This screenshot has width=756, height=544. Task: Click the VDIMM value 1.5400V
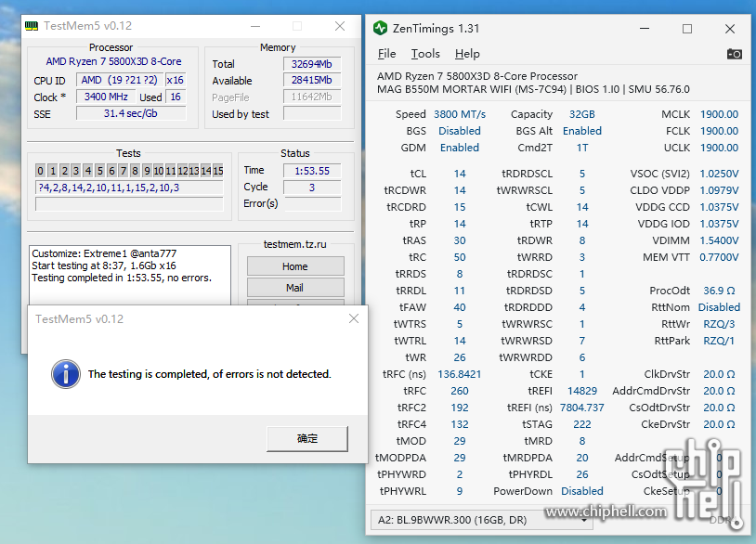(x=719, y=240)
